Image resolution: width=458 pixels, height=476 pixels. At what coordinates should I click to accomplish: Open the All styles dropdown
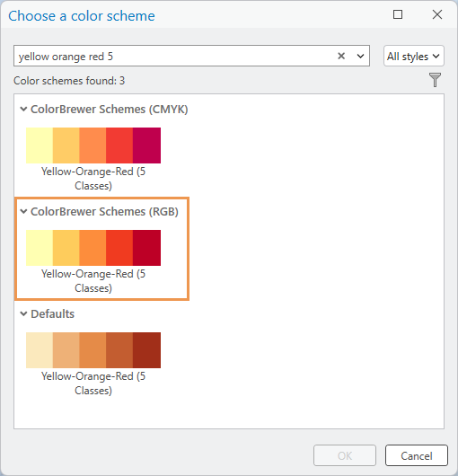coord(414,56)
